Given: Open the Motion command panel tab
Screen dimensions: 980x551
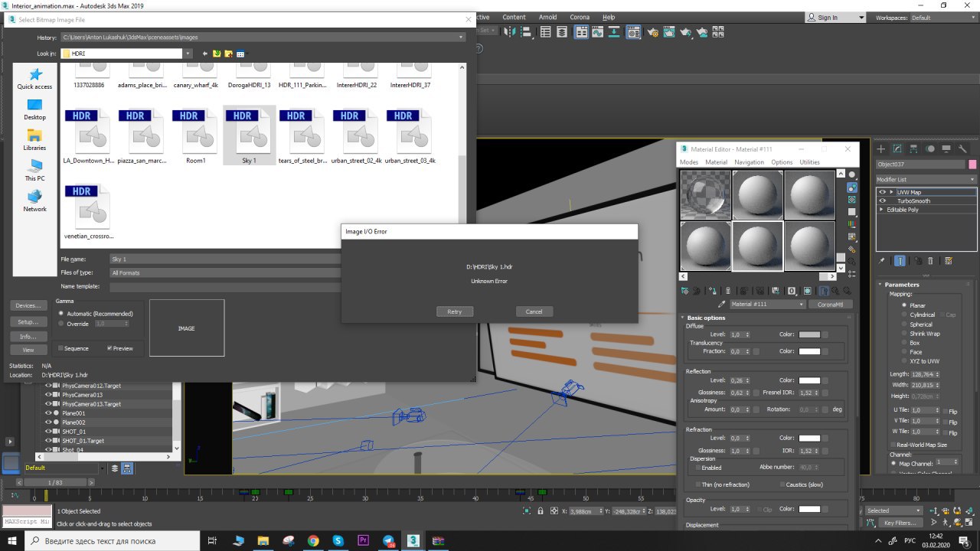Looking at the screenshot, I should pyautogui.click(x=929, y=149).
